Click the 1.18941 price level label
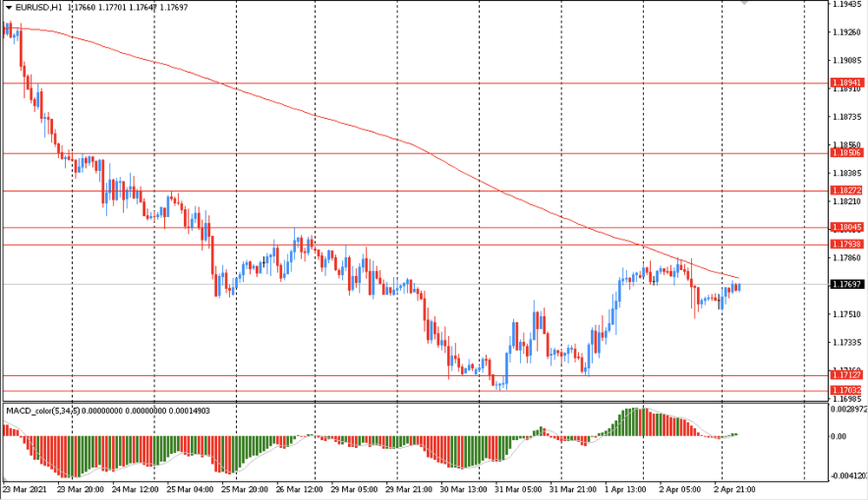 coord(847,83)
